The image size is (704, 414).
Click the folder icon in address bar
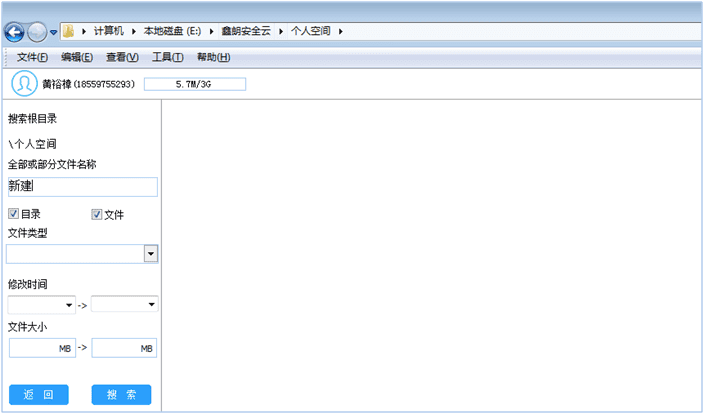[68, 31]
